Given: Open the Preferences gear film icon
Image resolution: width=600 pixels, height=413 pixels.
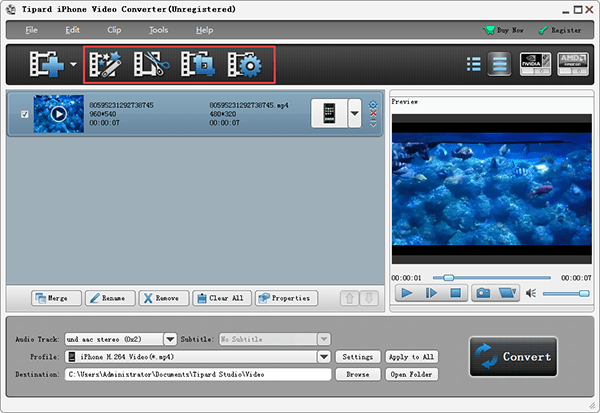Looking at the screenshot, I should tap(244, 66).
